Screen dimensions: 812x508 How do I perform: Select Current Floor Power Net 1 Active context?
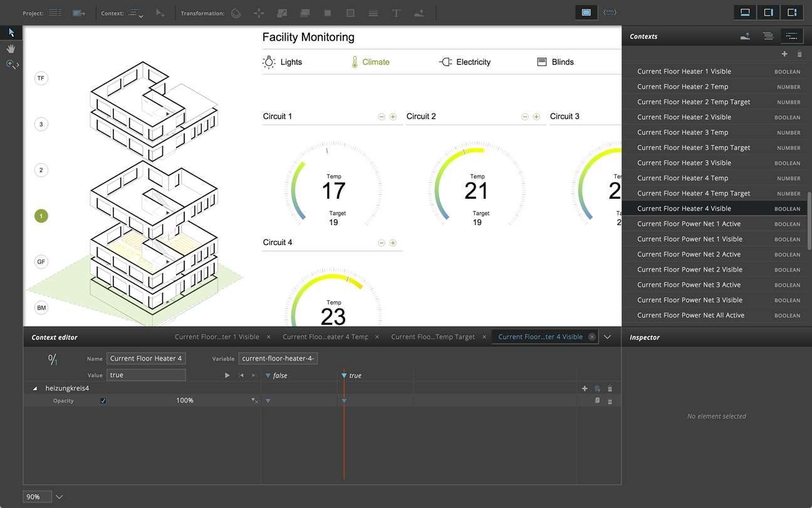pyautogui.click(x=689, y=224)
